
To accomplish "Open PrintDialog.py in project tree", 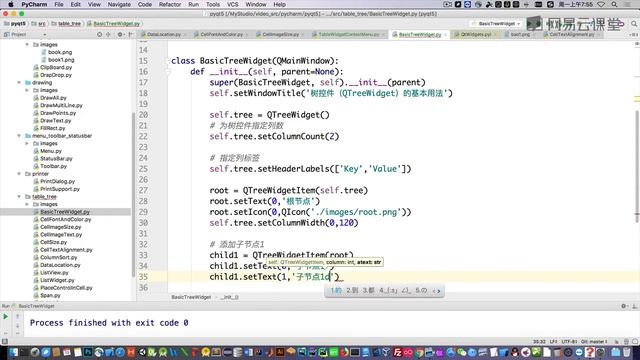I will click(x=58, y=181).
